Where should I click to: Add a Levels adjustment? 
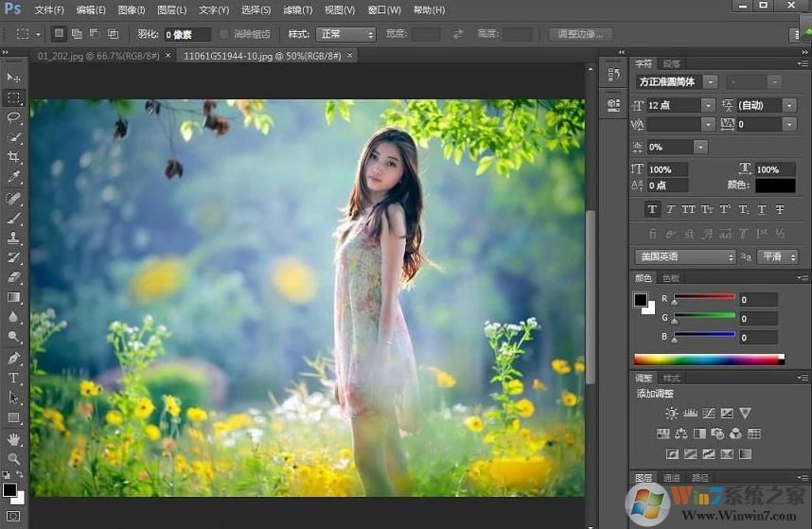pos(690,413)
